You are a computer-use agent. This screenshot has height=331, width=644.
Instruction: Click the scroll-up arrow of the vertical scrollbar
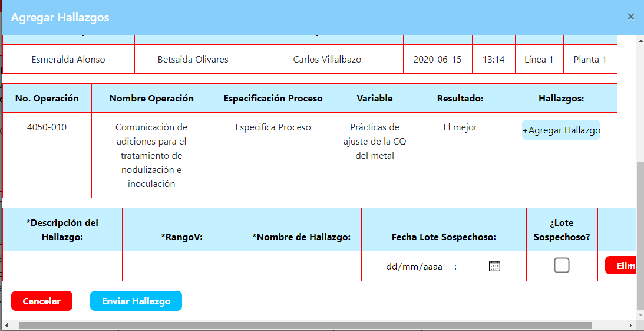pyautogui.click(x=640, y=40)
